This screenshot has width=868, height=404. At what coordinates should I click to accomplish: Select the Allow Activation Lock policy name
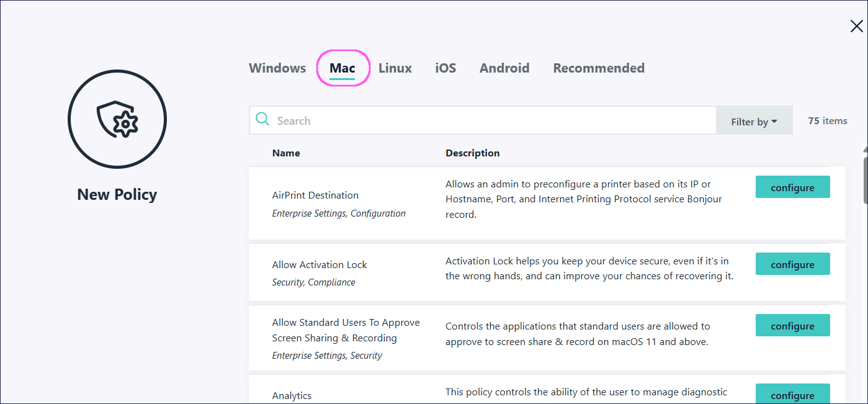tap(320, 264)
